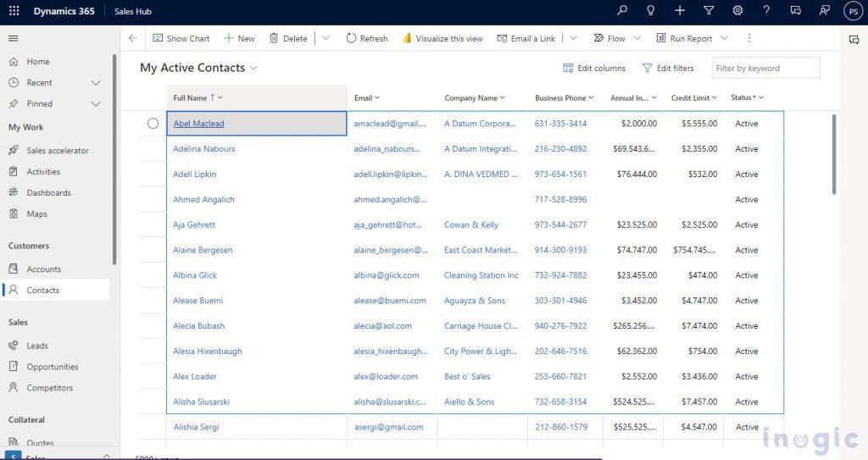Click the Opportunities icon in sidebar
The image size is (868, 460).
[14, 367]
